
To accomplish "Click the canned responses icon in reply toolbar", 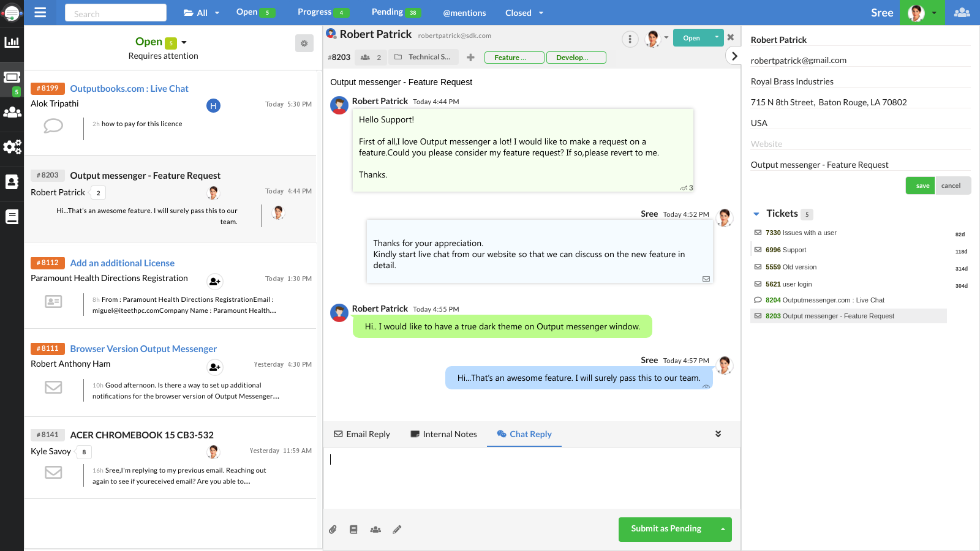I will click(x=353, y=530).
